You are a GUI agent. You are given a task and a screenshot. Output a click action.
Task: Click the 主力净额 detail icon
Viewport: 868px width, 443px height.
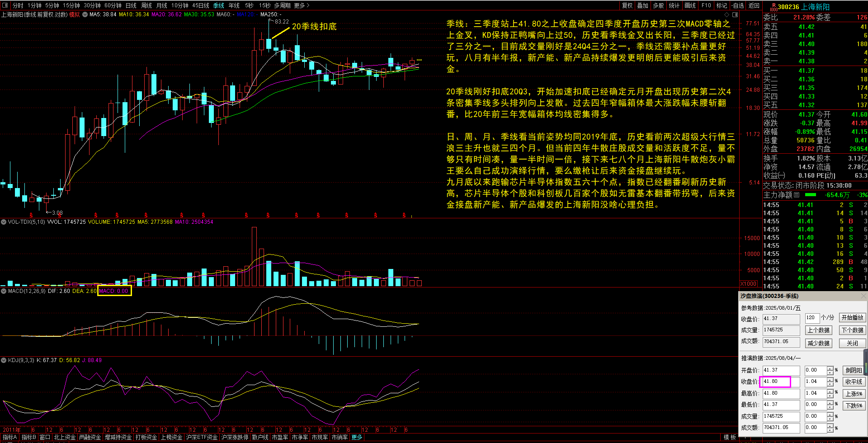coord(797,195)
